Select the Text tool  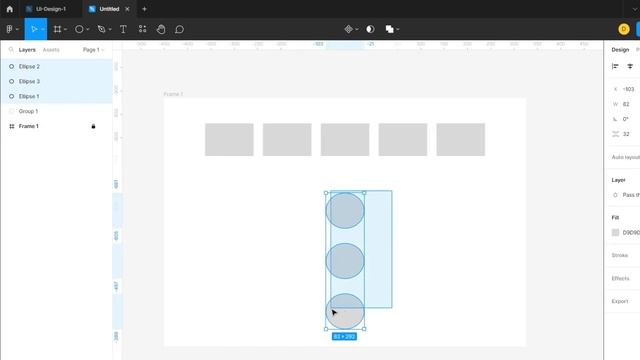(x=123, y=29)
